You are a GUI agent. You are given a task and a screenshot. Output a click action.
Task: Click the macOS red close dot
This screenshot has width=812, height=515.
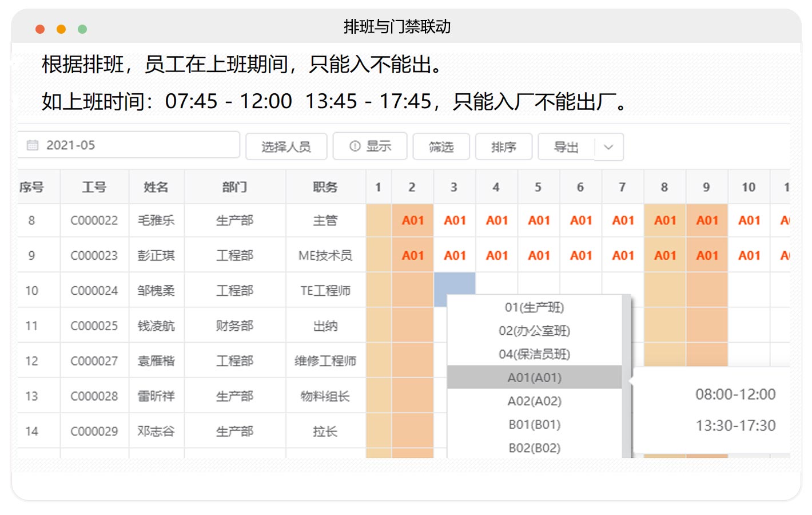tap(40, 29)
